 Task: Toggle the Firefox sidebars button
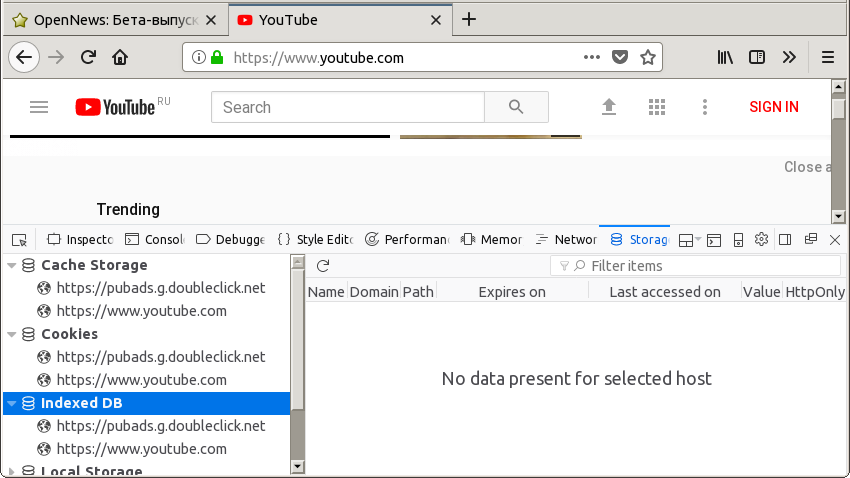click(757, 57)
